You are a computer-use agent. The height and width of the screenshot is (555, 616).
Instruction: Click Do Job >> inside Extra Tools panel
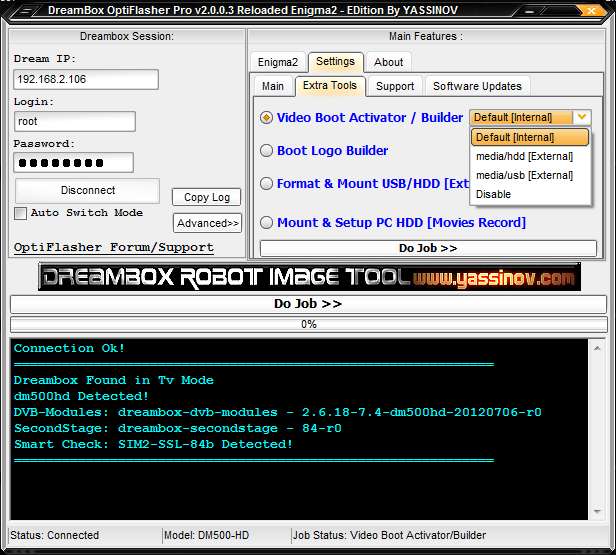[428, 248]
